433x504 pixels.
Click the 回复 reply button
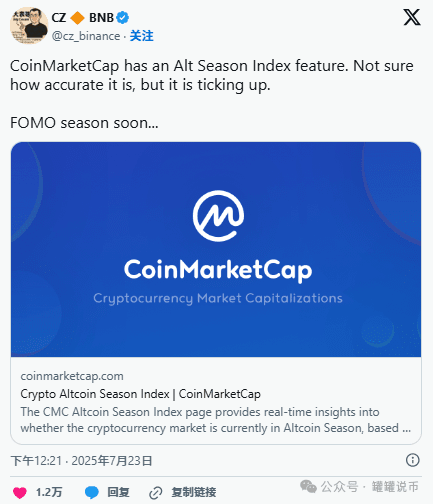coord(118,492)
